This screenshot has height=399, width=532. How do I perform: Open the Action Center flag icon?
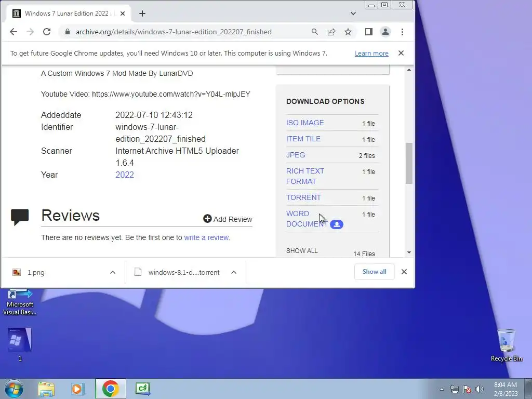467,389
